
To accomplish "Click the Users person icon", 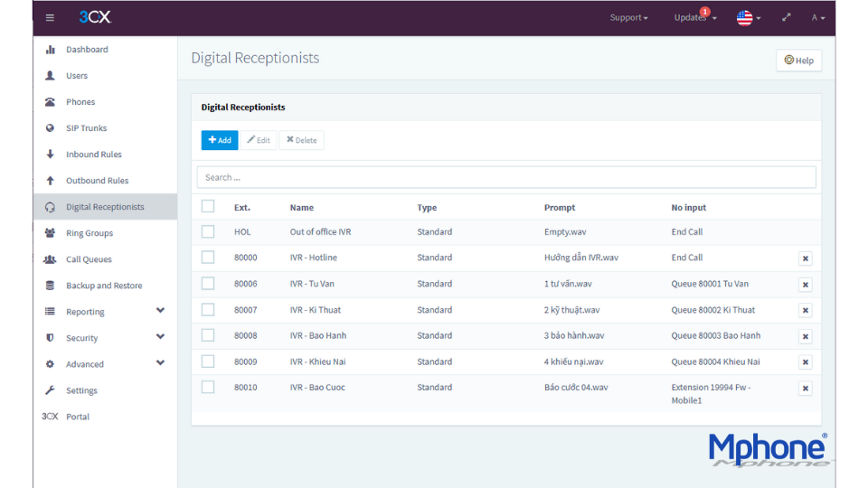I will [50, 75].
